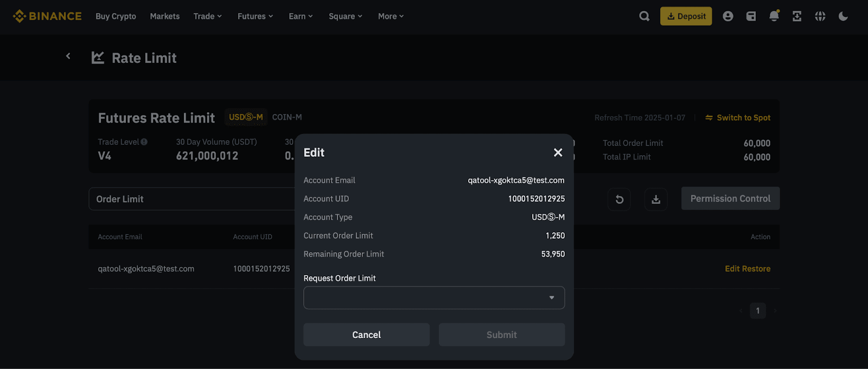Select page 1 in pagination

tap(758, 311)
